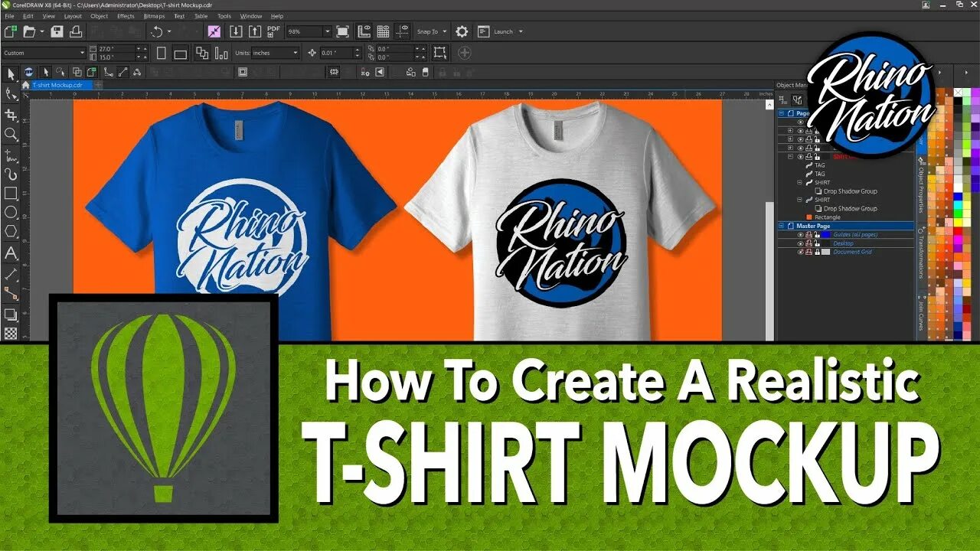Open the Launch dropdown
The image size is (980, 551).
tap(521, 31)
